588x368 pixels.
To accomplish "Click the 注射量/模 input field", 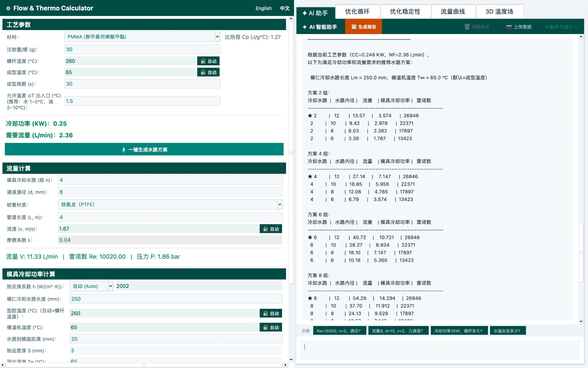I will [x=142, y=49].
